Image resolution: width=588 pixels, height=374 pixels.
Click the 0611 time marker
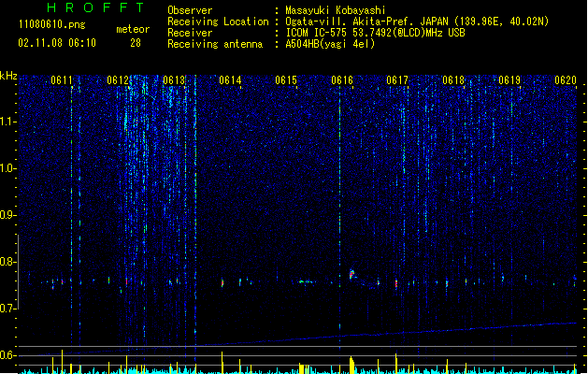(x=62, y=80)
